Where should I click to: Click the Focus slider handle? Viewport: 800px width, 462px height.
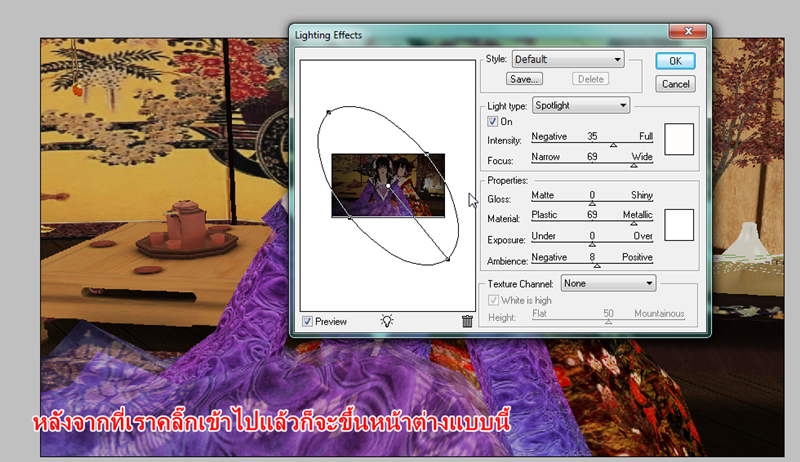(x=634, y=165)
